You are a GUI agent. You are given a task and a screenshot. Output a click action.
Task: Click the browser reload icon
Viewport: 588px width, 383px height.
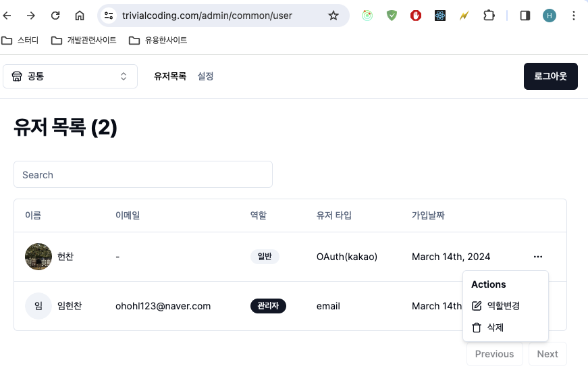(55, 16)
